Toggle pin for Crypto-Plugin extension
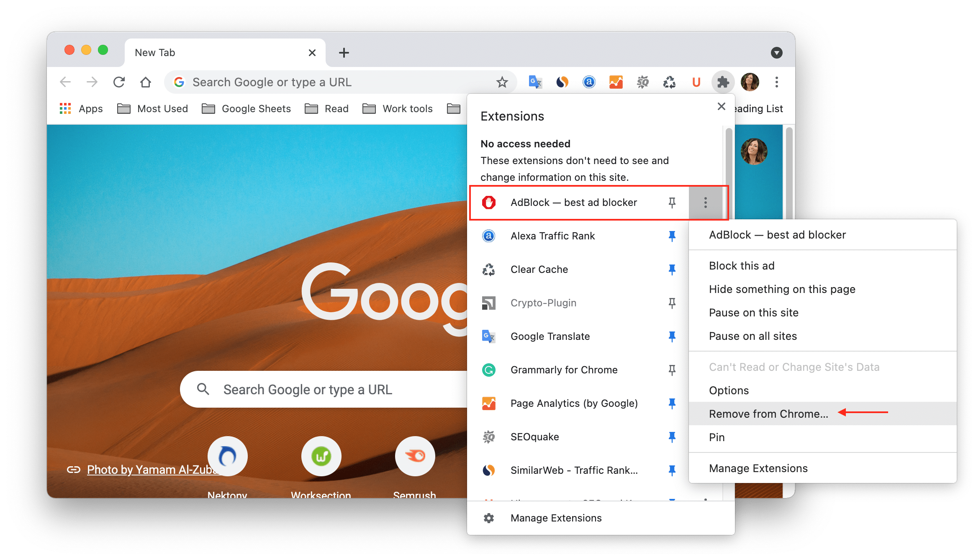Viewport: 976px width, 560px height. point(671,303)
